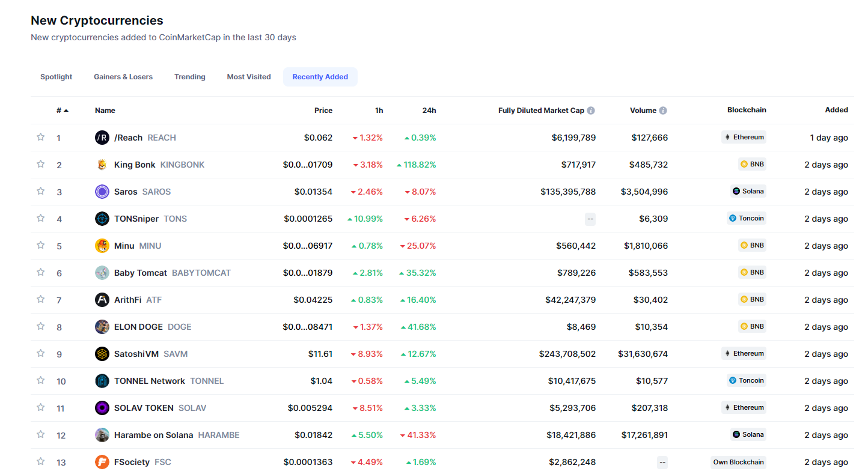Toggle watchlist star for Saros
868x471 pixels.
(41, 191)
